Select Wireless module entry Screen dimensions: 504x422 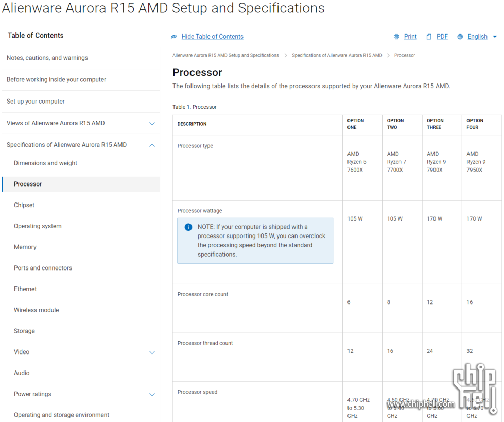[x=37, y=310]
